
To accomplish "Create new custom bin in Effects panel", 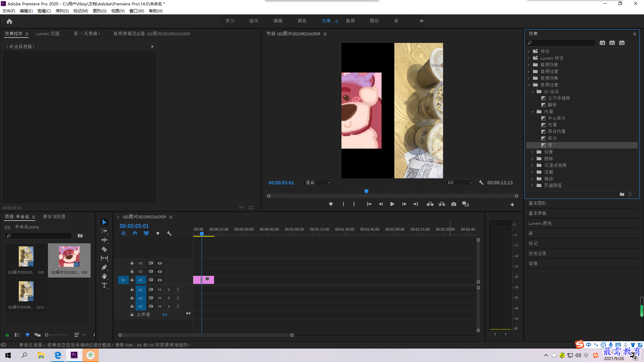I will coord(622,194).
